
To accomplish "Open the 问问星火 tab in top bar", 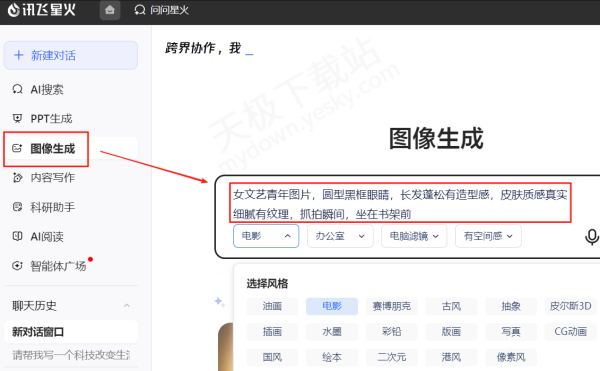I will (161, 10).
